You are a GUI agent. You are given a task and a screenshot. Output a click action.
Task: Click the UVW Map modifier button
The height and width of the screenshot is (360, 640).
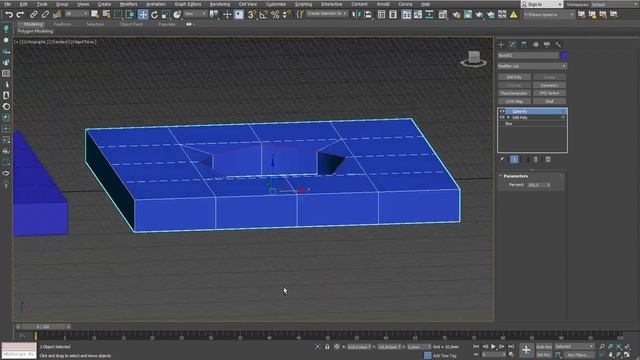point(514,102)
